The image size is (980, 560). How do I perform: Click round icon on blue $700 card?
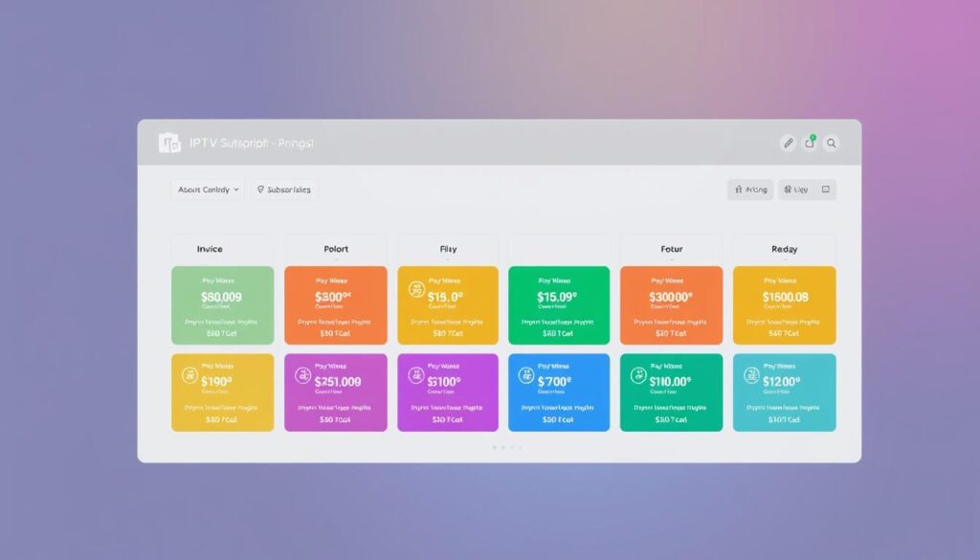pos(527,377)
